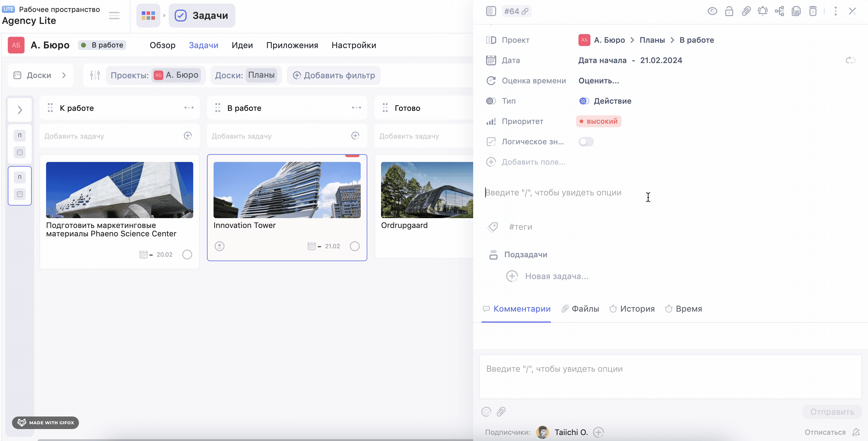
Task: Open the А. Бюро project breadcrumb
Action: pos(601,40)
